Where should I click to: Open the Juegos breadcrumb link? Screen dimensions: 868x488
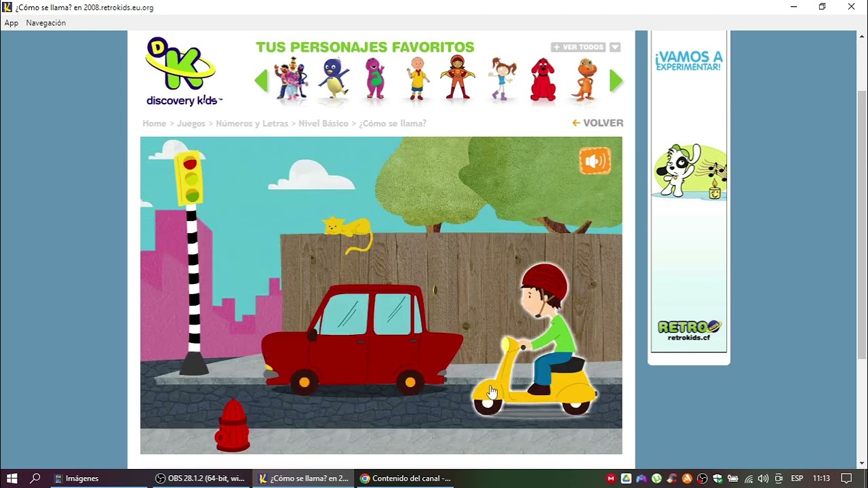pos(191,123)
